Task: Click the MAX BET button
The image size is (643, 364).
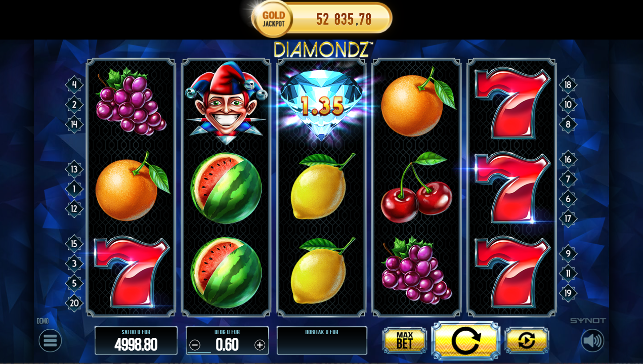Action: point(405,341)
